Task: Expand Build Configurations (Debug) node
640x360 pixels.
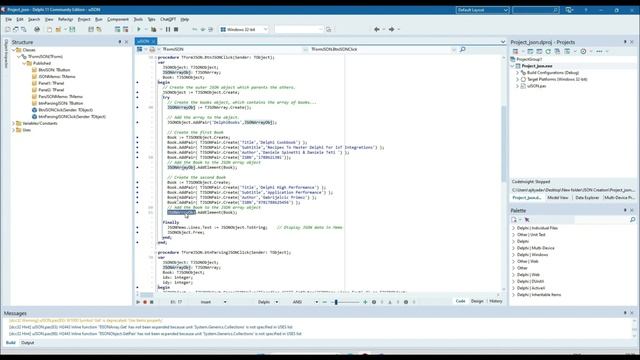Action: click(518, 73)
